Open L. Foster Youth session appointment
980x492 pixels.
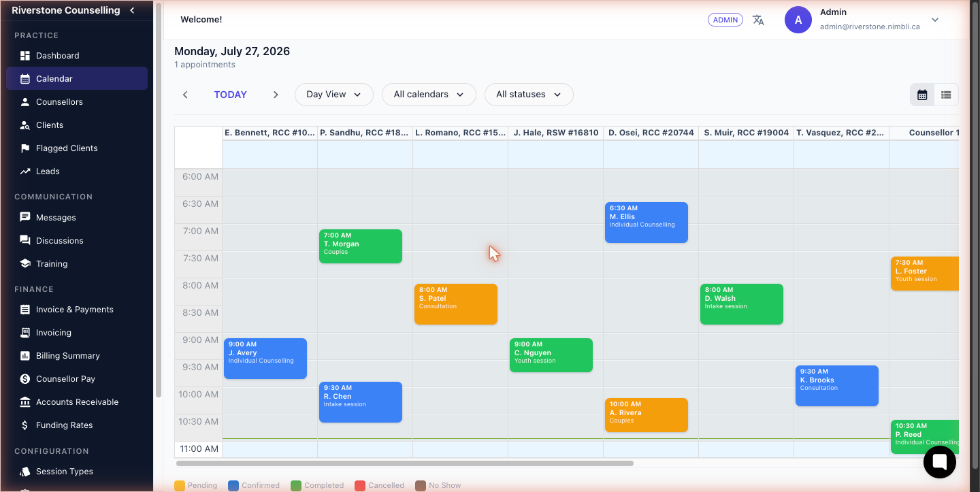click(x=925, y=274)
